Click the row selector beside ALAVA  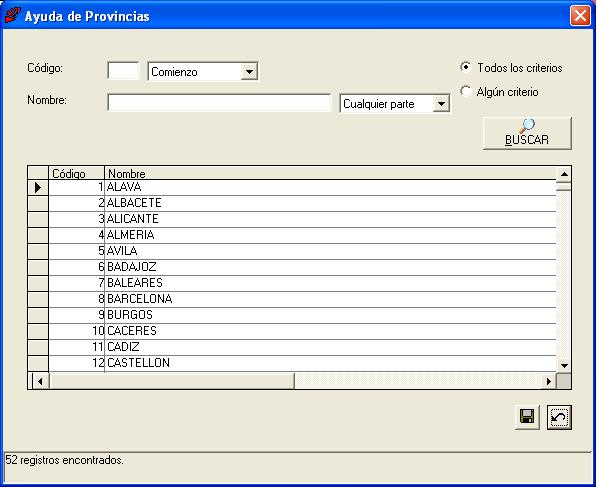[38, 187]
